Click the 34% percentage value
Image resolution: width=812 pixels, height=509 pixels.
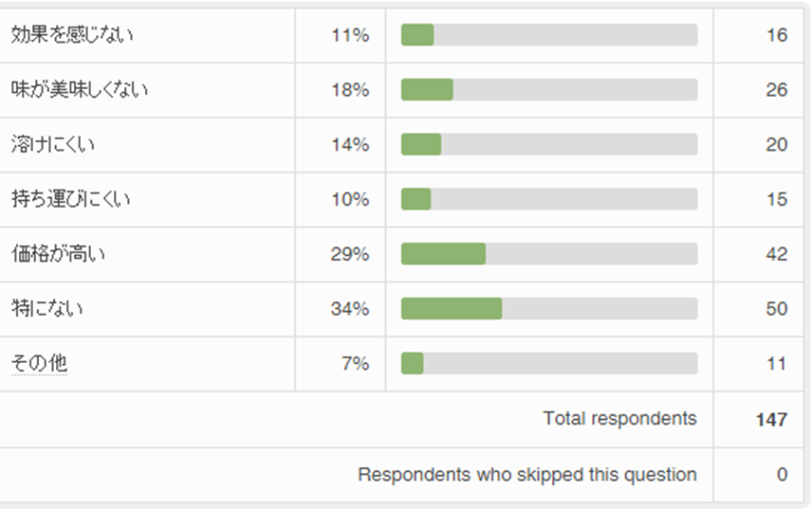coord(349,308)
